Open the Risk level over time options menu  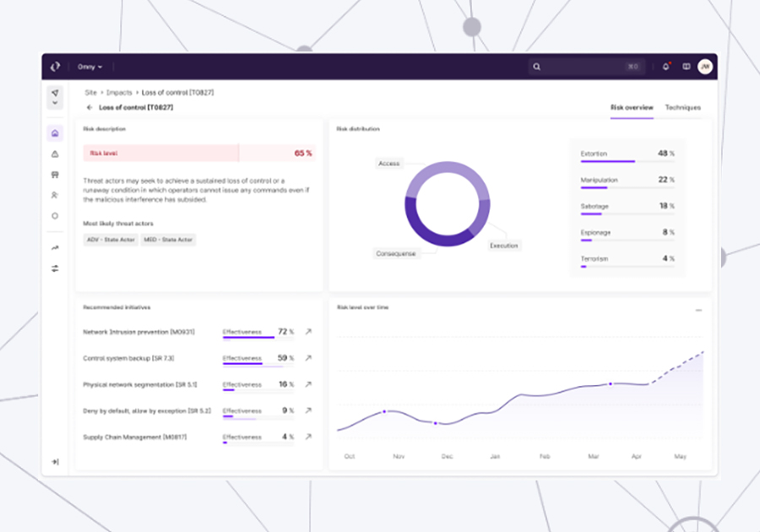698,310
